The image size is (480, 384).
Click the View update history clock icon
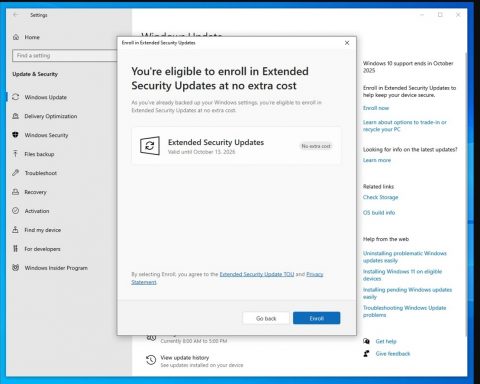pos(151,360)
